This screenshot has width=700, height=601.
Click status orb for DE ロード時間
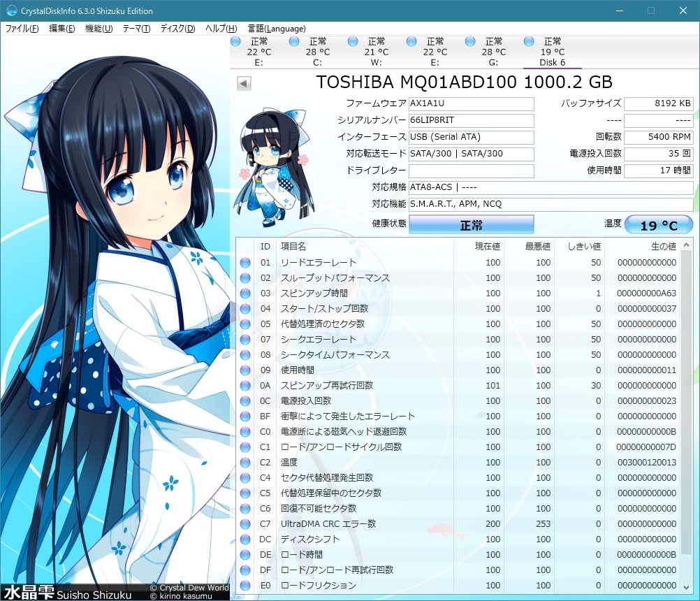(x=245, y=555)
